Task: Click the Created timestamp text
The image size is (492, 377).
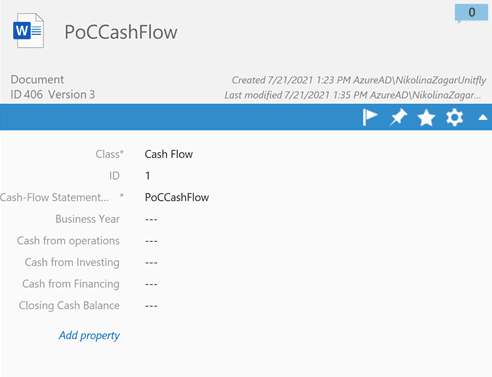Action: (359, 80)
